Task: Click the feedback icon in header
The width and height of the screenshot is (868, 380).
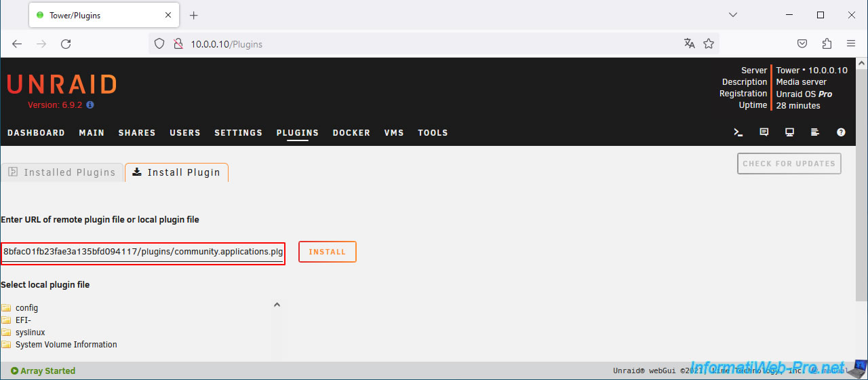Action: pyautogui.click(x=764, y=132)
